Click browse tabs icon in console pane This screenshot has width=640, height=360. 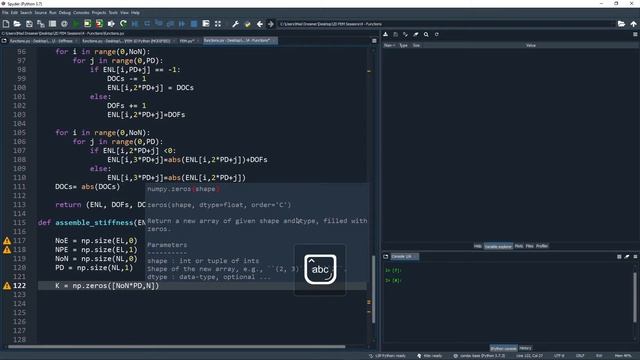click(386, 257)
